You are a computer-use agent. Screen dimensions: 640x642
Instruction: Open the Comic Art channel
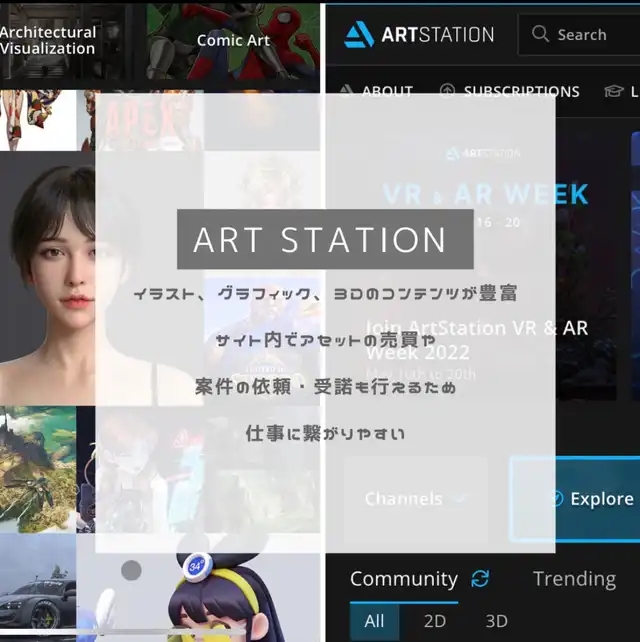point(233,41)
